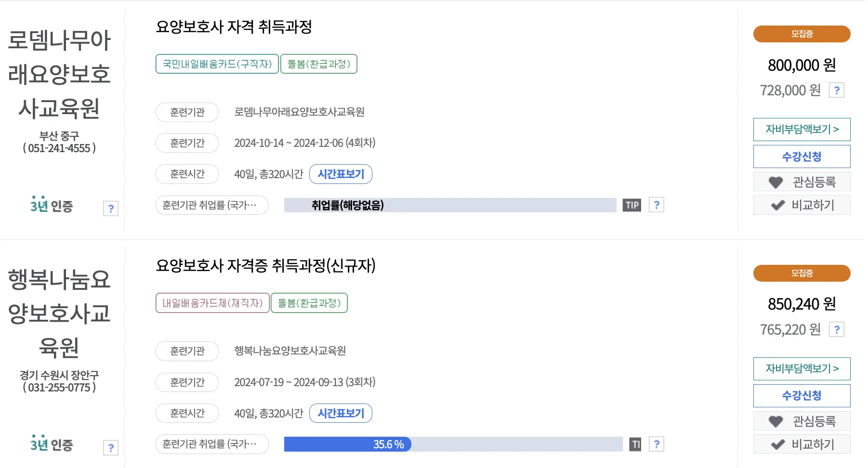Screen dimensions: 868x468
Task: Select the 돌봄(환급과정) tag on first course
Action: (319, 64)
